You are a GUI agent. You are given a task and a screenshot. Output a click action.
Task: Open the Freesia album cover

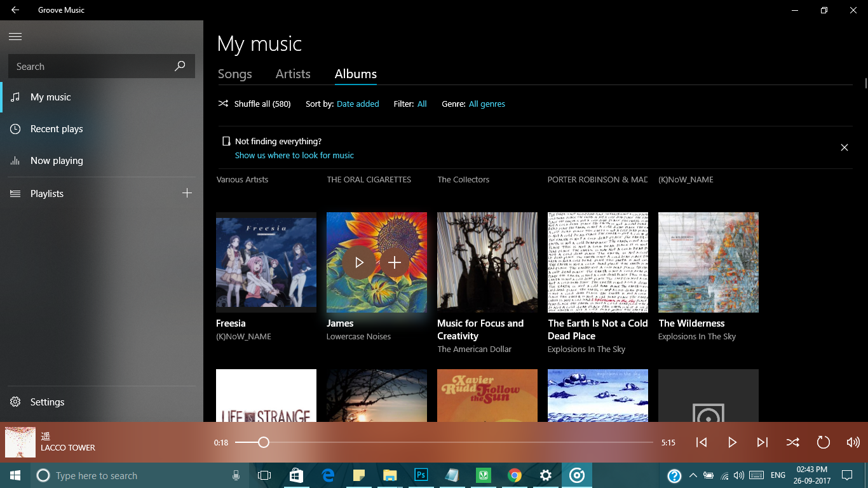266,262
